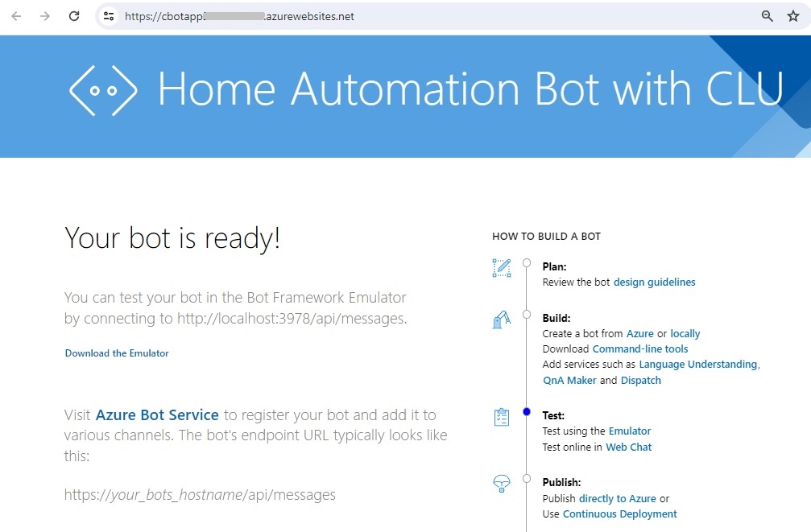Screen dimensions: 811x532
Task: Open the Web Chat link
Action: pos(628,447)
